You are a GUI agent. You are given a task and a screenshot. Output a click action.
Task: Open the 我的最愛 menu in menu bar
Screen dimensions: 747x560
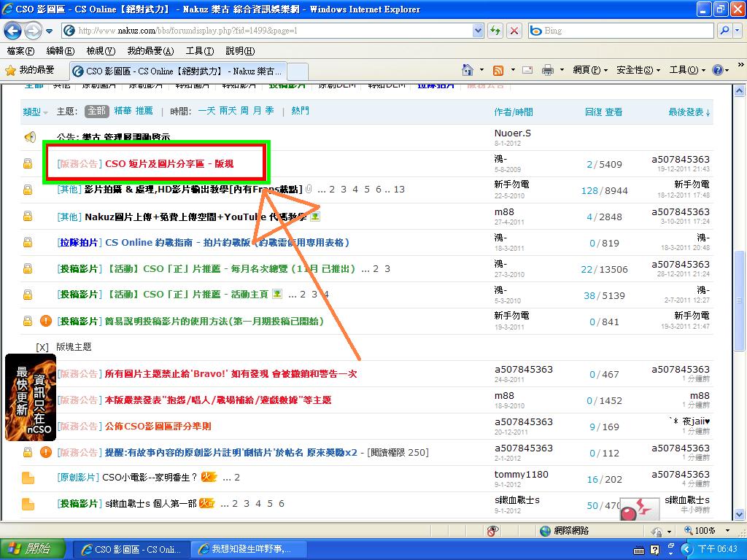click(x=150, y=51)
